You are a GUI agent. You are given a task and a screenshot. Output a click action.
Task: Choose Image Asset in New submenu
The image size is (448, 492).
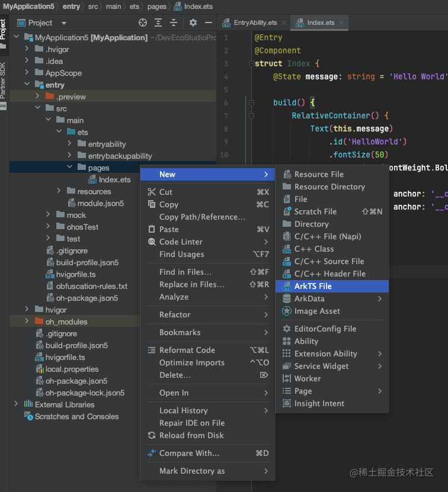332,311
